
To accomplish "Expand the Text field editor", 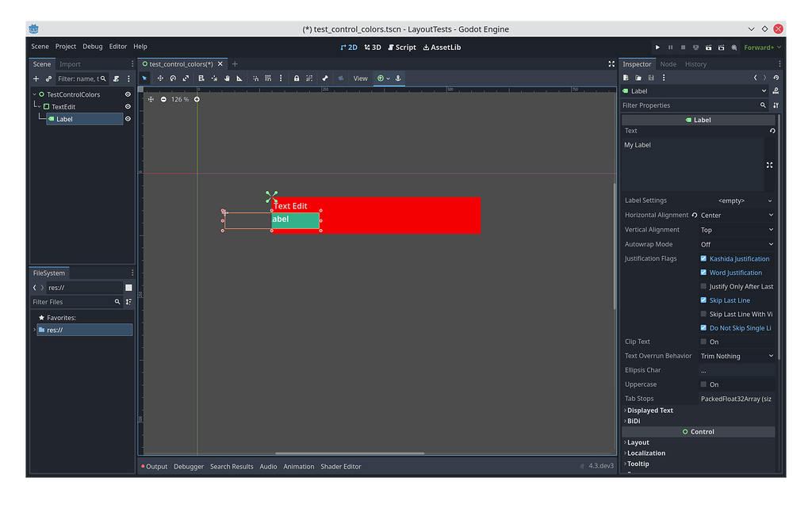I will pyautogui.click(x=769, y=165).
